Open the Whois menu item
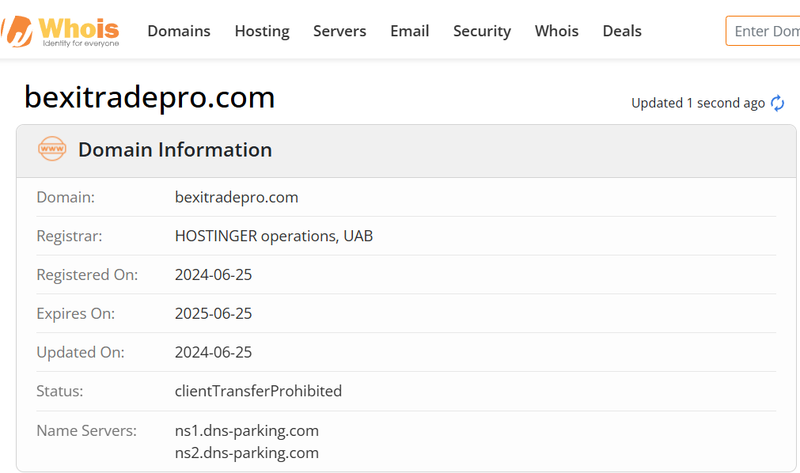Viewport: 800px width, 473px height. pos(556,31)
